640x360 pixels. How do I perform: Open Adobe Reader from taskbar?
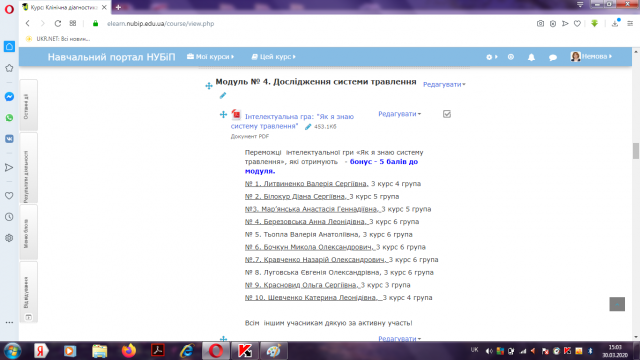point(158,351)
